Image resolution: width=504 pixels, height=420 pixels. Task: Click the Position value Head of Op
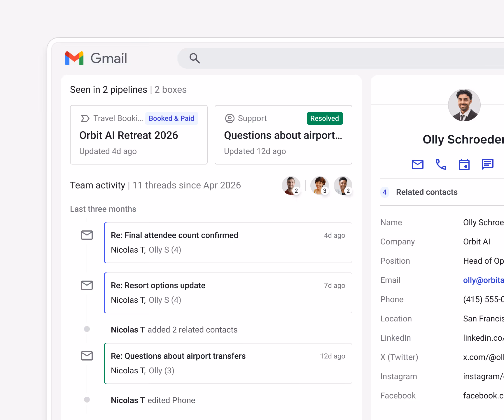click(484, 261)
